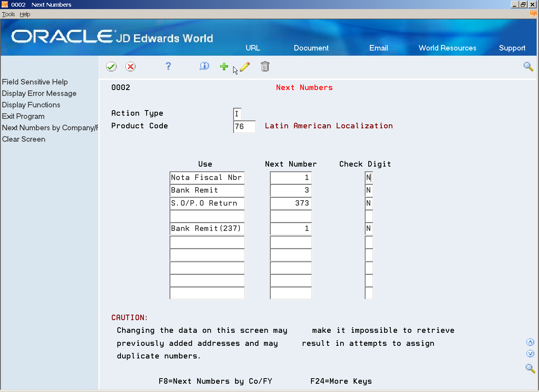Click Check Digit field for S.O/P.O Return

369,203
